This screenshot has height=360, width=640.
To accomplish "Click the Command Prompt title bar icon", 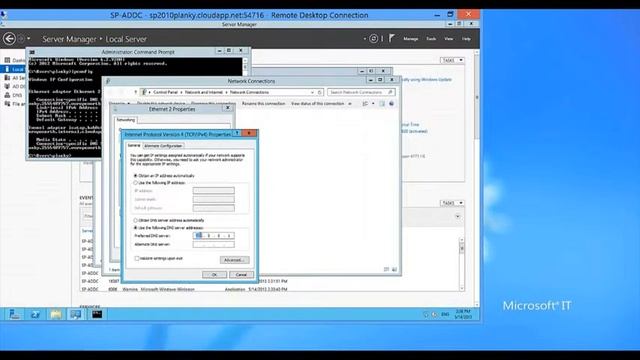I will pos(32,52).
